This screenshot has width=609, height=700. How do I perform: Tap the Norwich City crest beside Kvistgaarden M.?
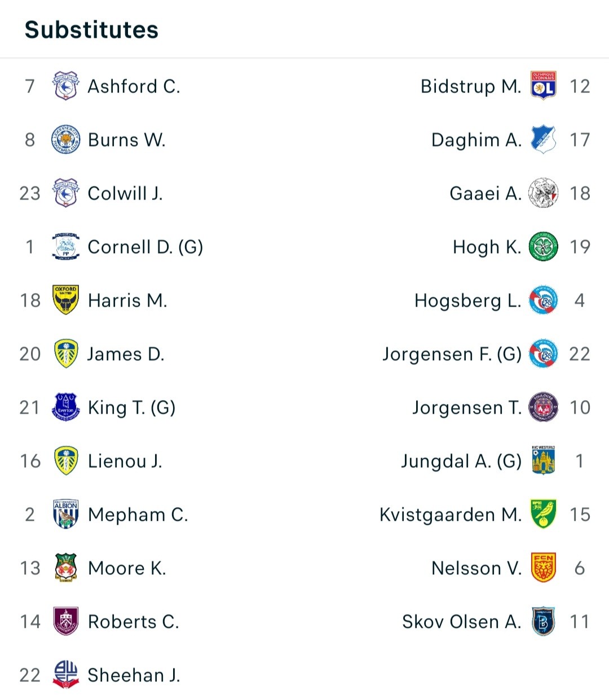click(544, 515)
